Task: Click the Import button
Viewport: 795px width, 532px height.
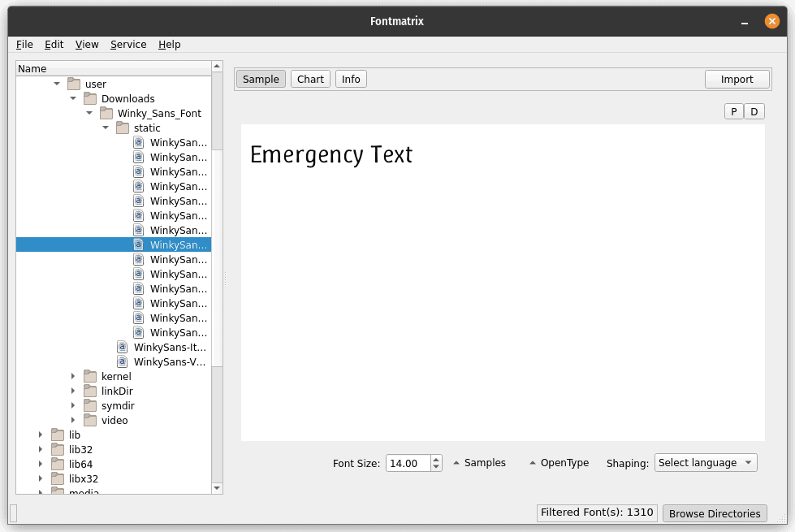Action: tap(737, 79)
